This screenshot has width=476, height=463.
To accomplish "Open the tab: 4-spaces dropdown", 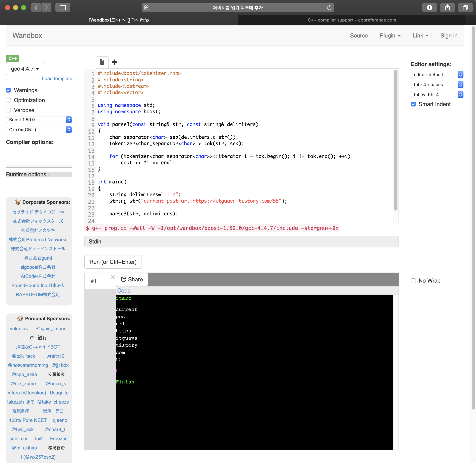I will tap(437, 85).
